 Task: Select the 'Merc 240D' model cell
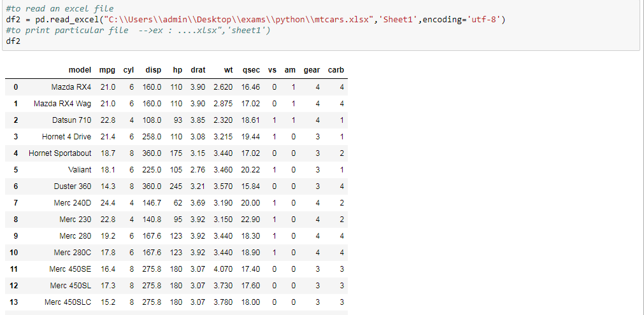(73, 202)
